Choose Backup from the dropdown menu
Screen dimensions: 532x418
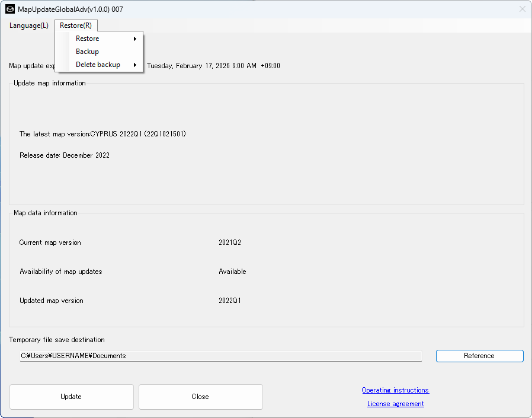[x=87, y=52]
